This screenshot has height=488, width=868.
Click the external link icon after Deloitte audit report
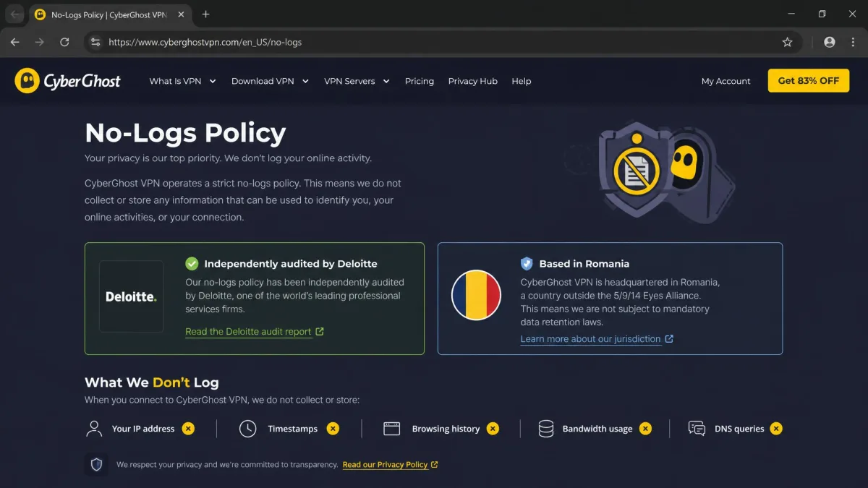pos(320,332)
